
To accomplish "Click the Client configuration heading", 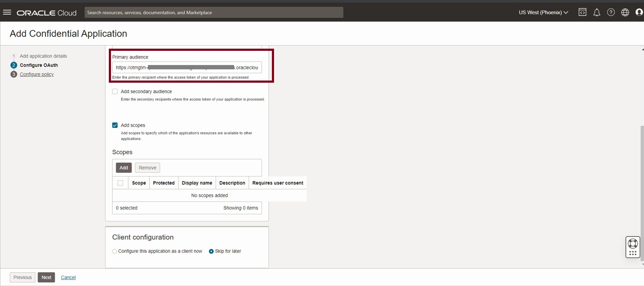I will 143,237.
